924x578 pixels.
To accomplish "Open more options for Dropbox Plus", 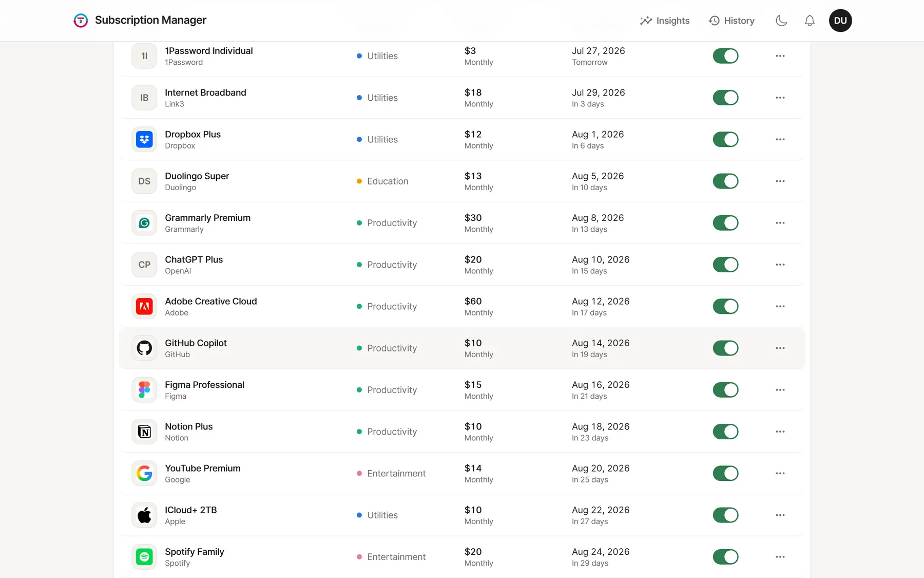I will tap(780, 139).
